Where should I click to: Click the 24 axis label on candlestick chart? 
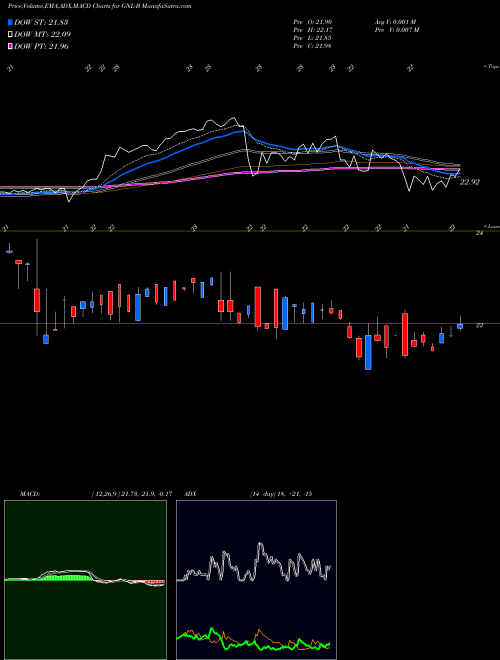(479, 233)
